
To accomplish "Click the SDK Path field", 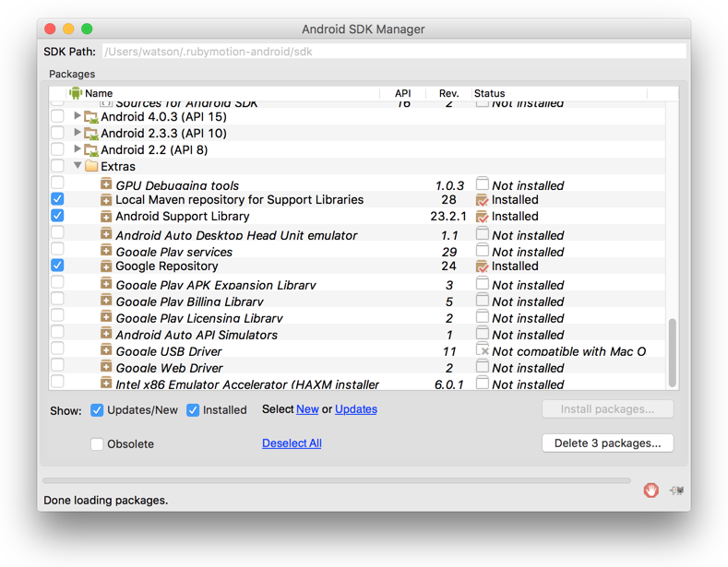I will tap(394, 51).
